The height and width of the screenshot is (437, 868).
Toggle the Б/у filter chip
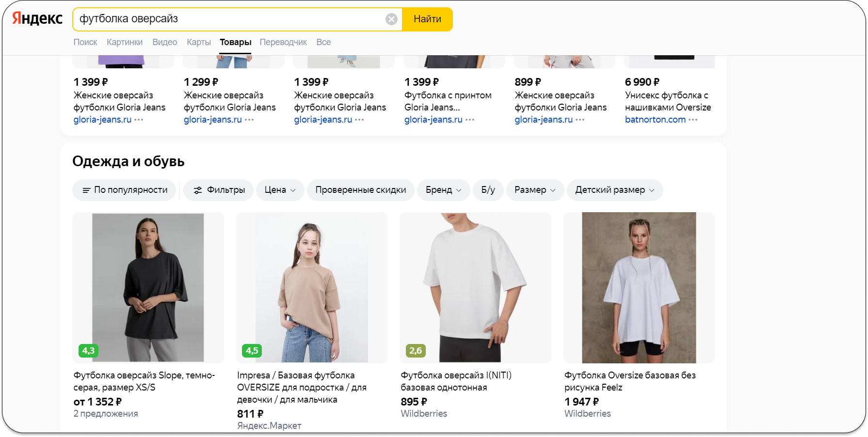[x=488, y=190]
